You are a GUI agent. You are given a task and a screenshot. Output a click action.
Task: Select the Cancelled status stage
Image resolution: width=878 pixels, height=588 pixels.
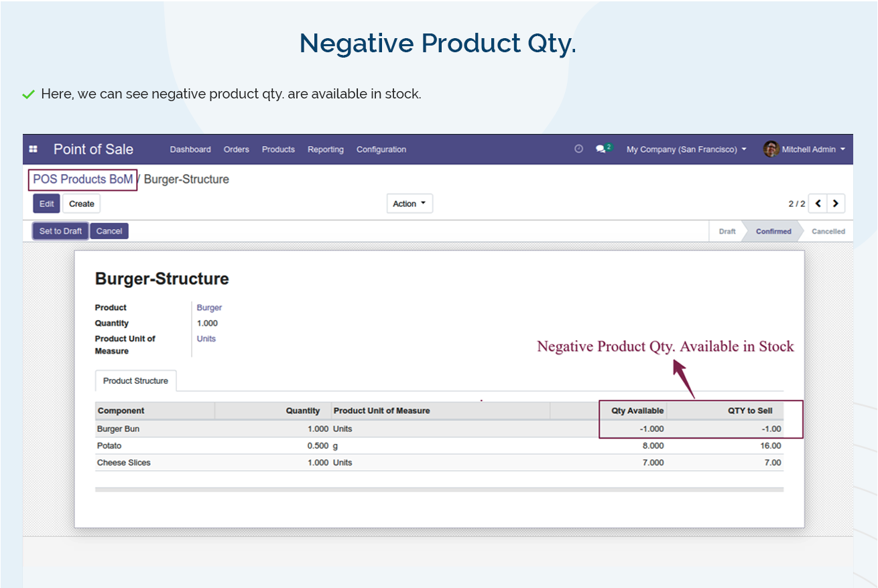click(x=828, y=231)
